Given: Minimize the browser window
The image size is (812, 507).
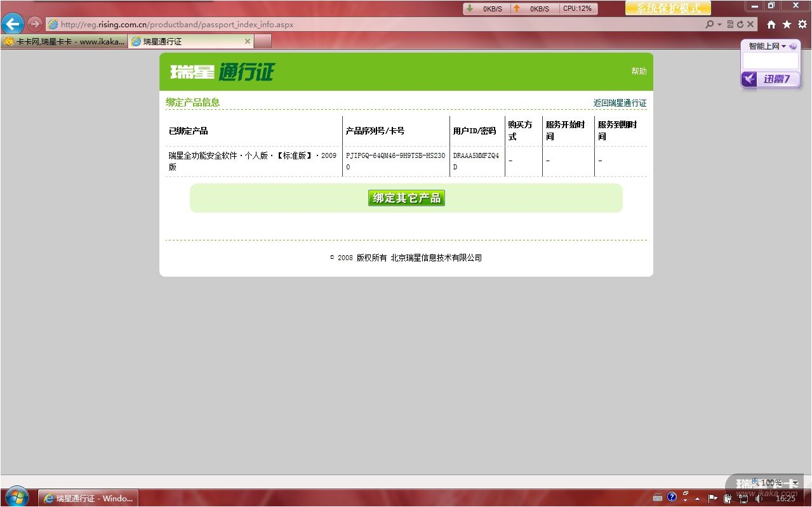Looking at the screenshot, I should pos(755,6).
